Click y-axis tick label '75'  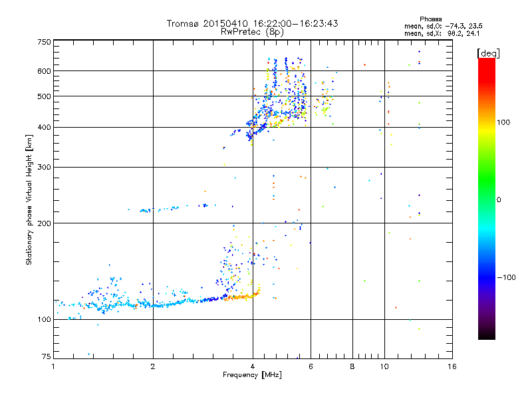[x=47, y=356]
